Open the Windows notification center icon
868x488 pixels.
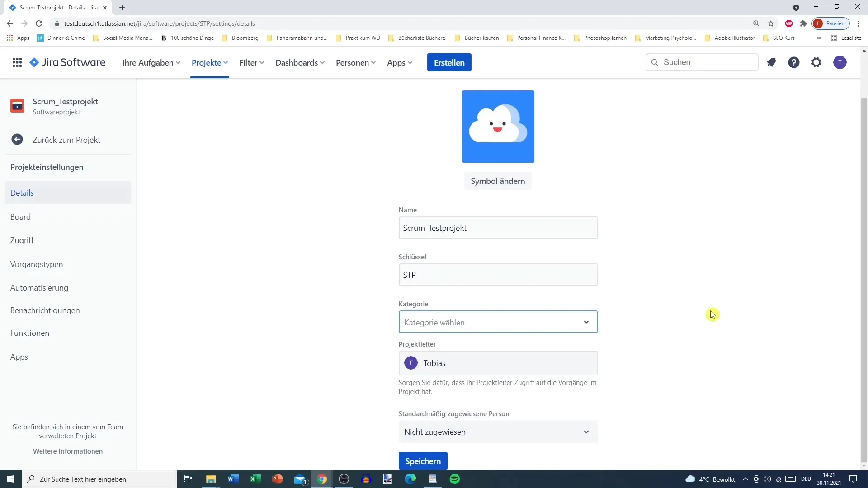(x=853, y=479)
